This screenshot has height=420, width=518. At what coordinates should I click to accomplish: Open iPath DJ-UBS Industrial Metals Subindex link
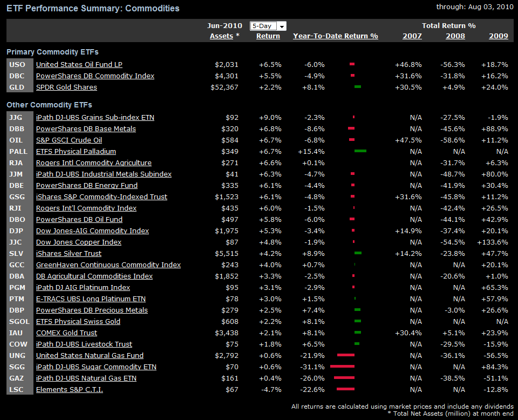coord(104,174)
